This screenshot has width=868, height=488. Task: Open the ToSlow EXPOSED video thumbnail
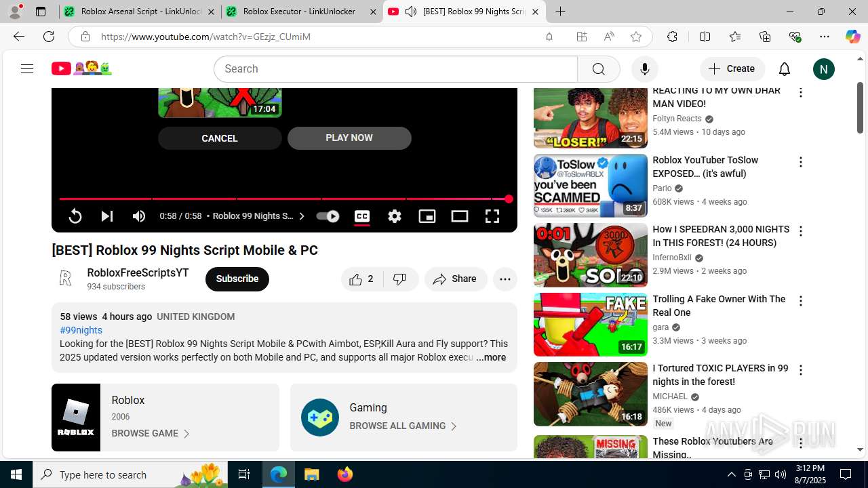point(590,186)
